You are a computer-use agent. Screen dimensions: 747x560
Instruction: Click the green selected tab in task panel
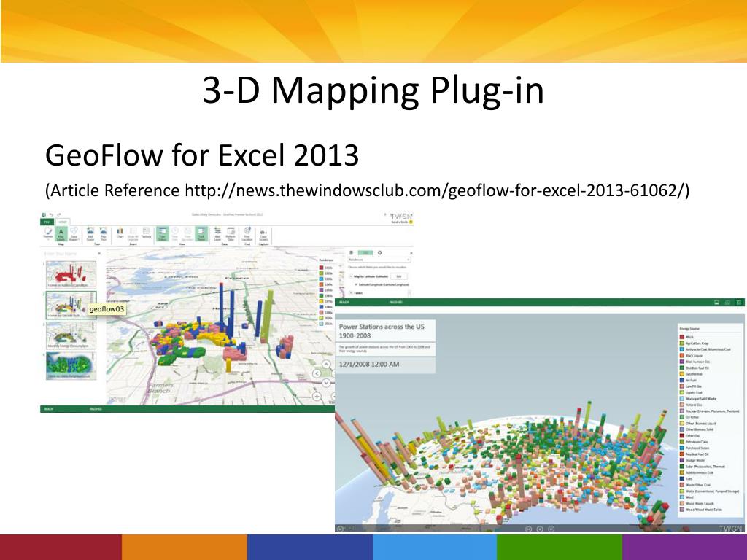point(365,253)
